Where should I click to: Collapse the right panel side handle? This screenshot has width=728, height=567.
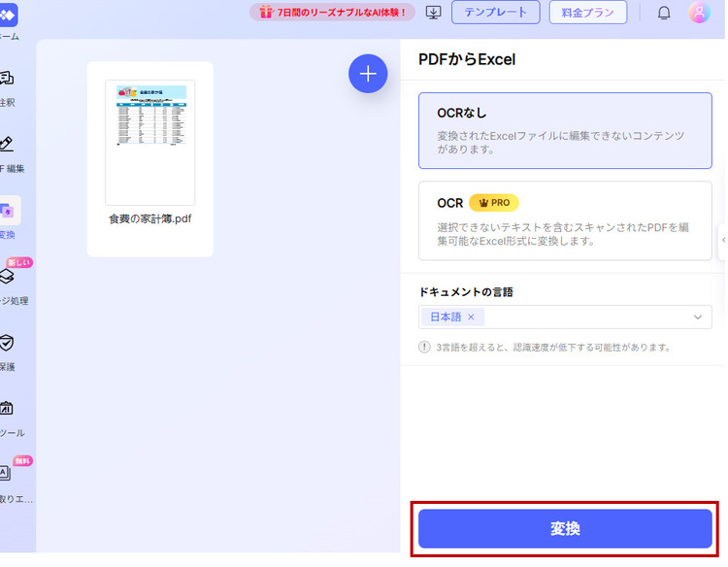click(x=722, y=241)
